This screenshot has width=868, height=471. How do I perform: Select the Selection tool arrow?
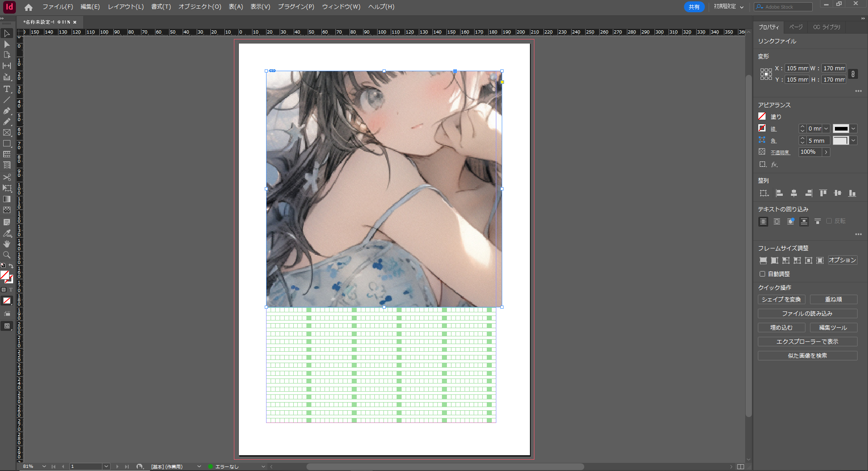[x=7, y=34]
